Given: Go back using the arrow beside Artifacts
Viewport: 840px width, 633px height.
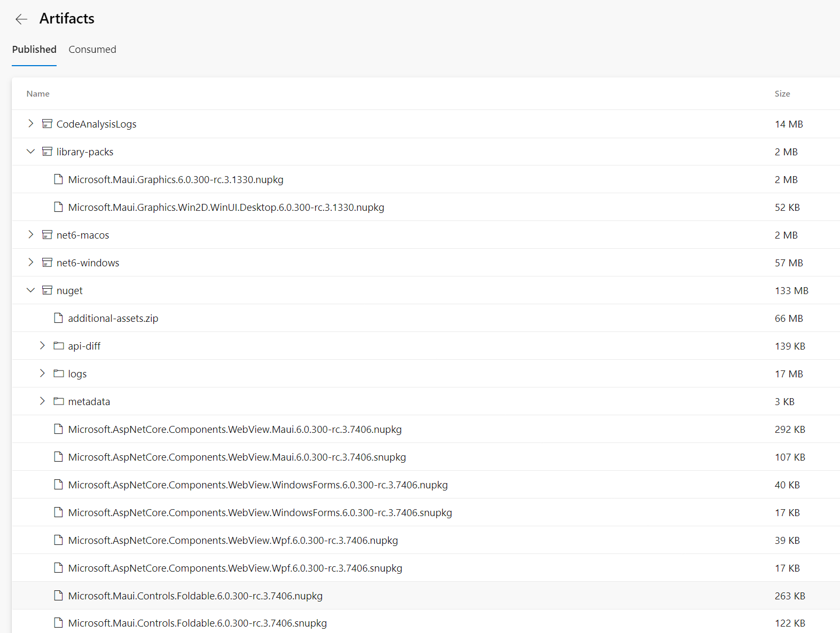Looking at the screenshot, I should (x=21, y=19).
